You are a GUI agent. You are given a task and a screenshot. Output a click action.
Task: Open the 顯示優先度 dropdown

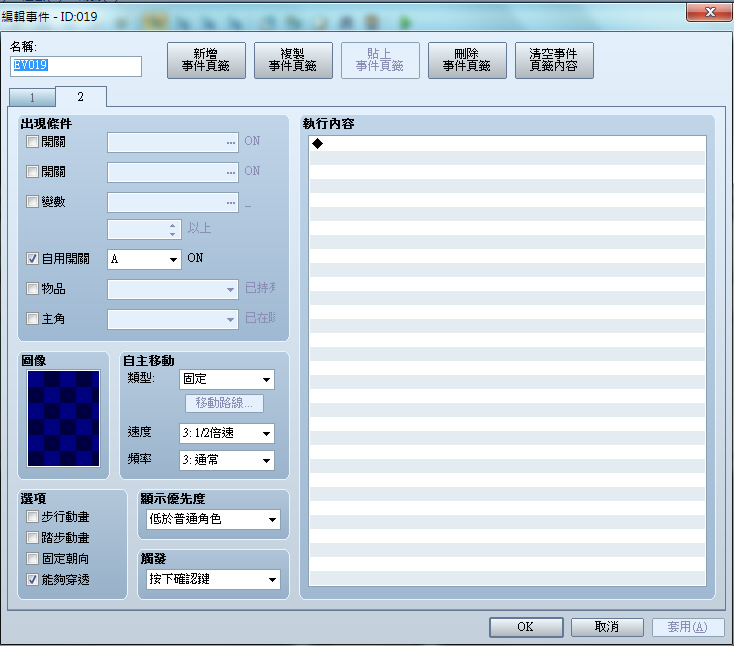click(x=213, y=519)
